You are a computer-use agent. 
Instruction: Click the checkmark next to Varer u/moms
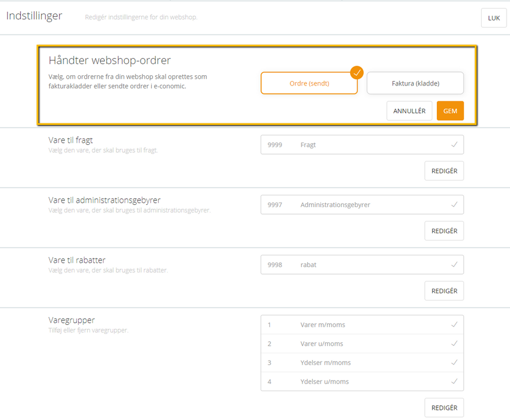[x=454, y=344]
